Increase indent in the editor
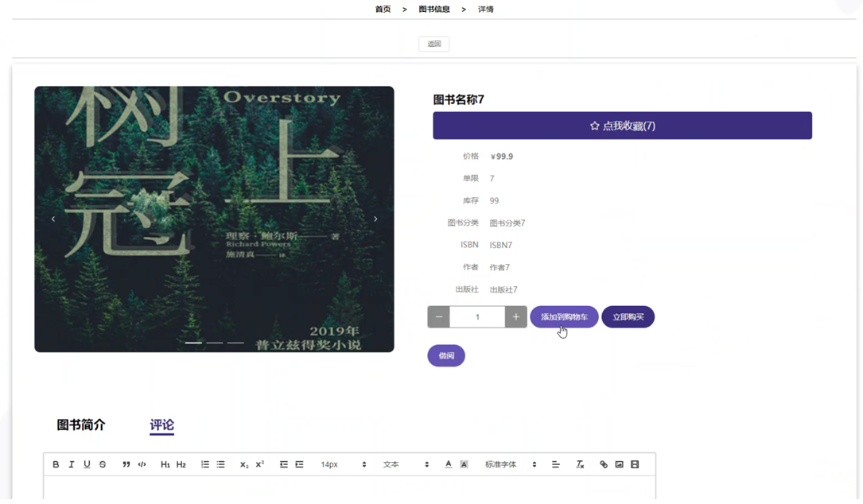Viewport: 863px width, 504px height. pyautogui.click(x=299, y=464)
